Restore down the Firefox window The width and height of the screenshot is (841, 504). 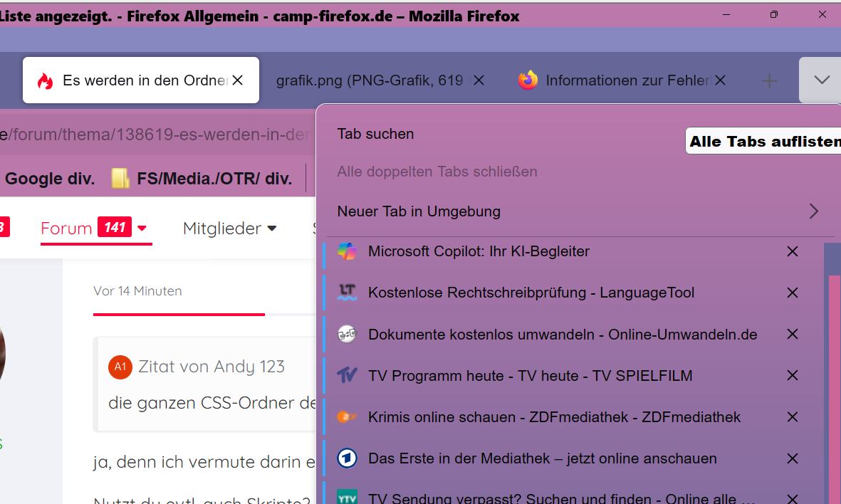(773, 14)
